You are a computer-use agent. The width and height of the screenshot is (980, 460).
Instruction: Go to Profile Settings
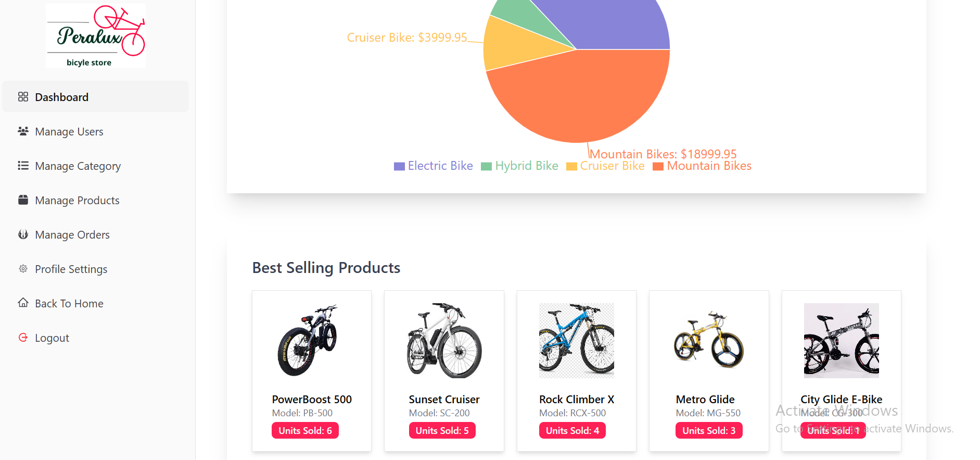coord(71,269)
